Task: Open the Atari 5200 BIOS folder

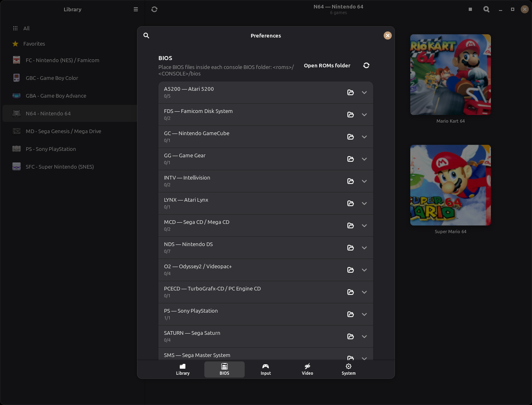Action: (x=351, y=92)
